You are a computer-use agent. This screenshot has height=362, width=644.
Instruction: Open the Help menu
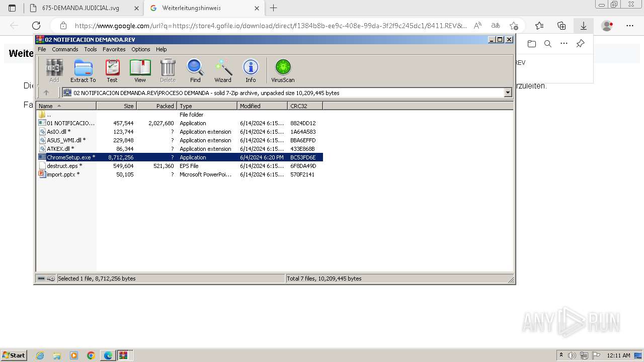tap(161, 49)
